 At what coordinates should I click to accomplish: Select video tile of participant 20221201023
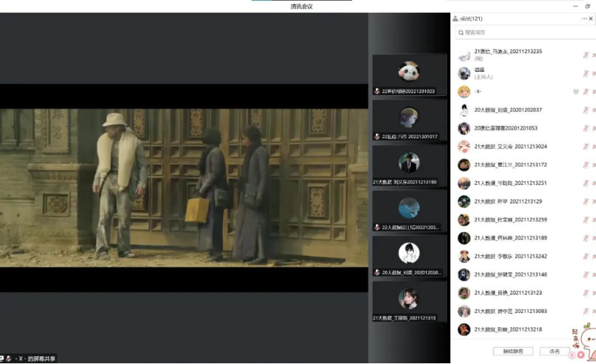pos(410,75)
